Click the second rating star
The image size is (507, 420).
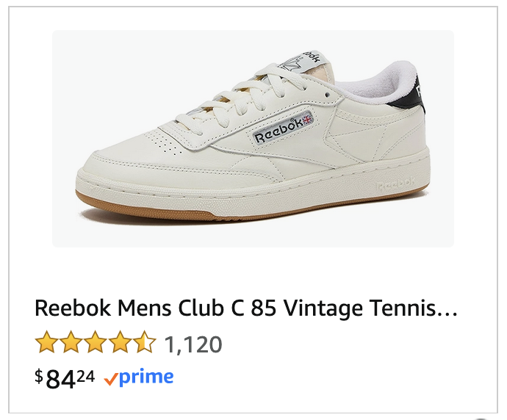coord(71,343)
